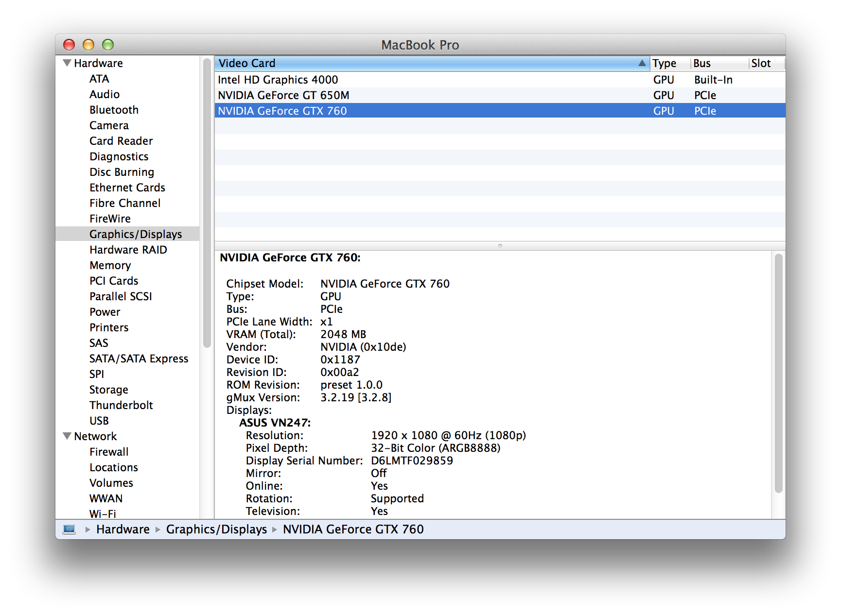
Task: Sort by the Slot column header
Action: point(766,63)
